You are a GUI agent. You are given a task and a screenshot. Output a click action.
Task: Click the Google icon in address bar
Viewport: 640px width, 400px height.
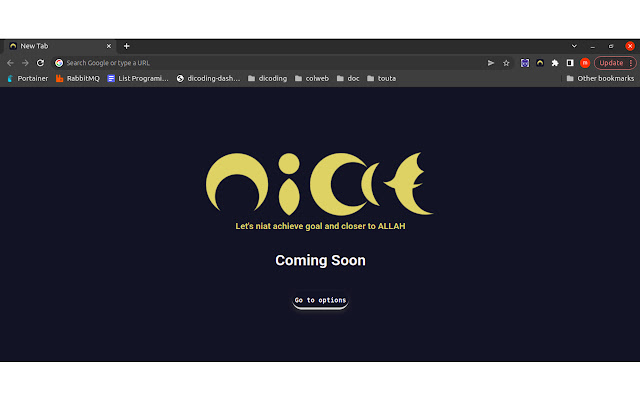coord(59,63)
